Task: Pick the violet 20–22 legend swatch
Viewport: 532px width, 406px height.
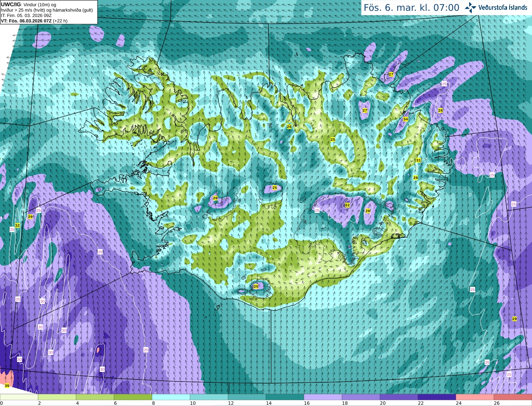Action: [x=399, y=397]
